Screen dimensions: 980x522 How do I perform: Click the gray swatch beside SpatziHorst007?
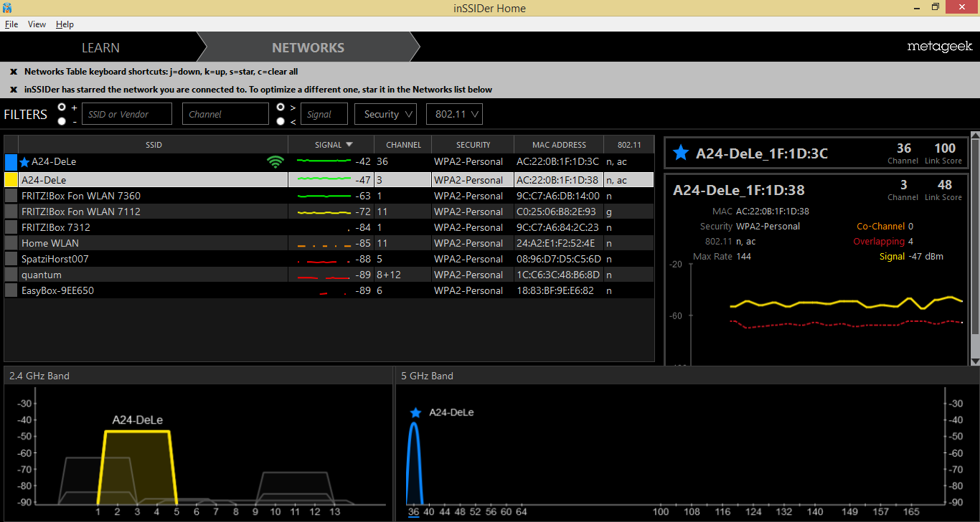click(11, 259)
